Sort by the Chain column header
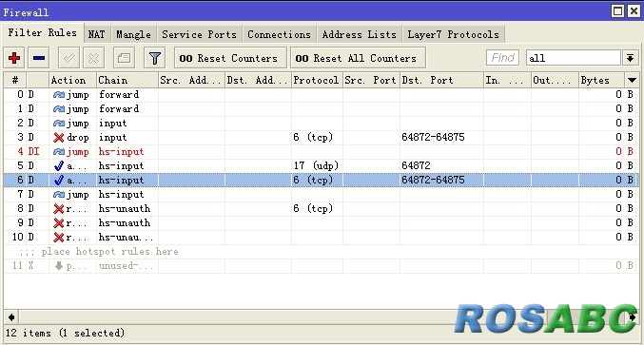 (x=127, y=80)
